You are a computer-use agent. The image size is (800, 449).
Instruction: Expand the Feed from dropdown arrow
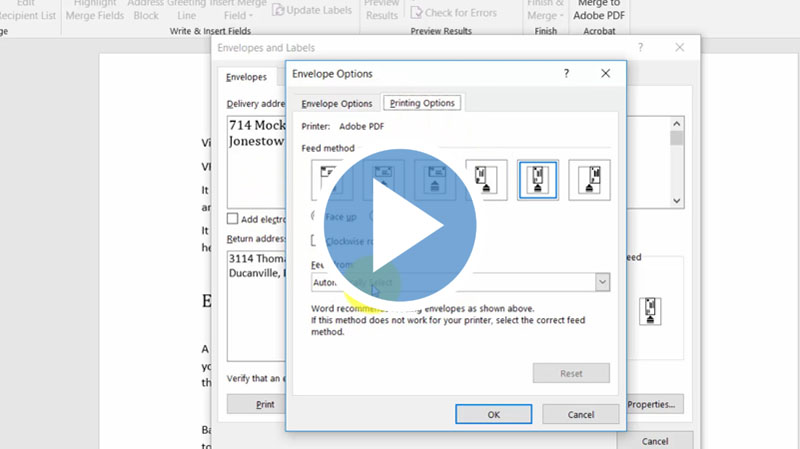pyautogui.click(x=602, y=283)
